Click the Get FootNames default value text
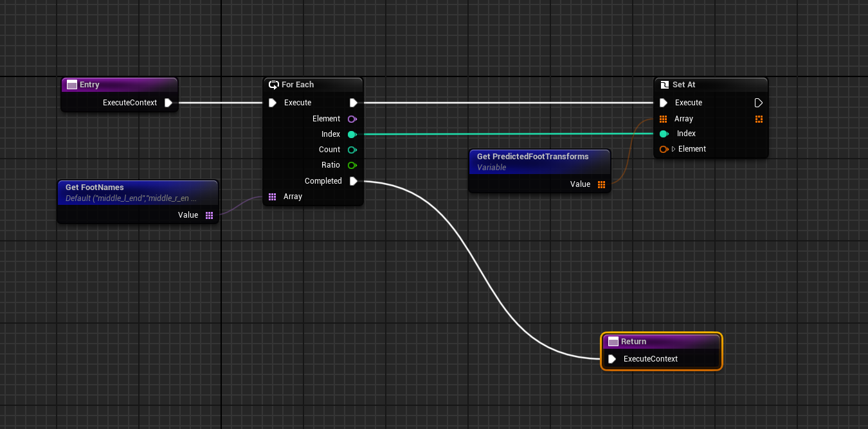 click(131, 198)
